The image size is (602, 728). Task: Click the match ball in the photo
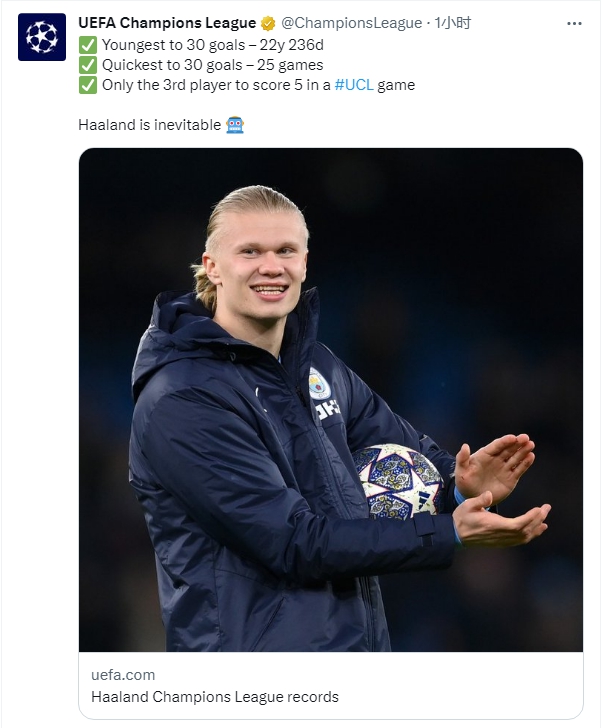[x=398, y=480]
